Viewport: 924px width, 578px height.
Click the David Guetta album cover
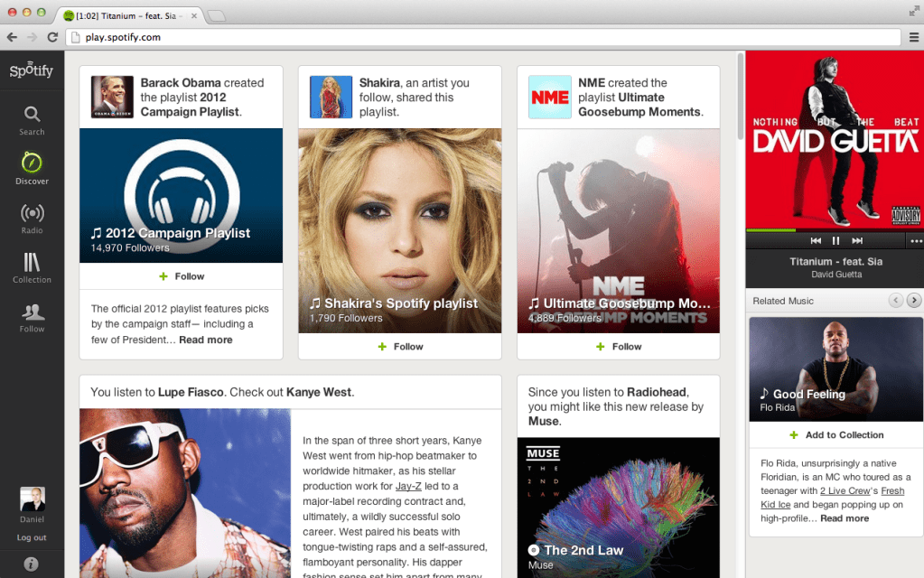(x=835, y=140)
